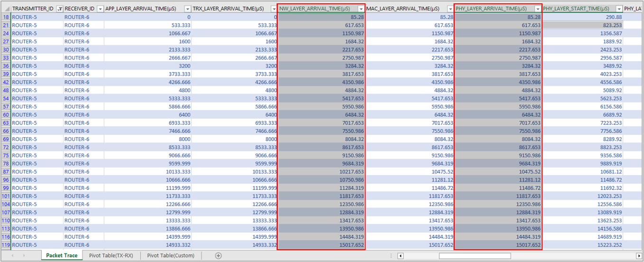Select row header 18
Screen dimensions: 644x262
tap(6, 17)
